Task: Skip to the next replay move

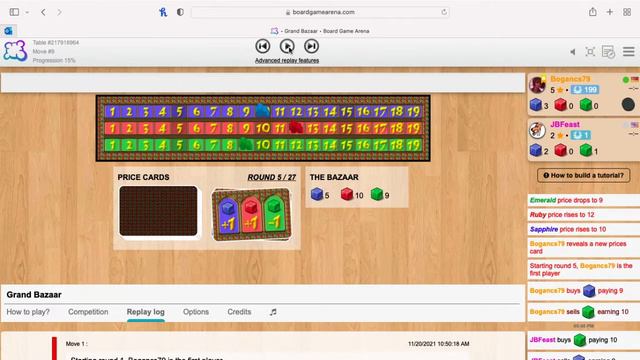Action: click(311, 46)
